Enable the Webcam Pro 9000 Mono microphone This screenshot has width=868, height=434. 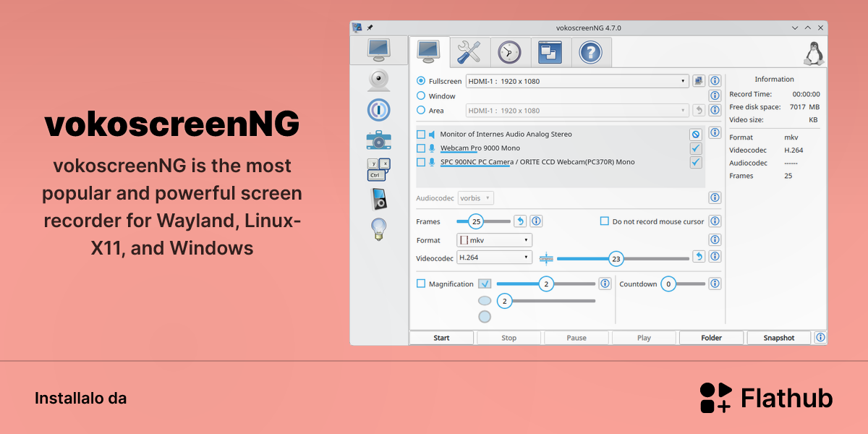421,148
